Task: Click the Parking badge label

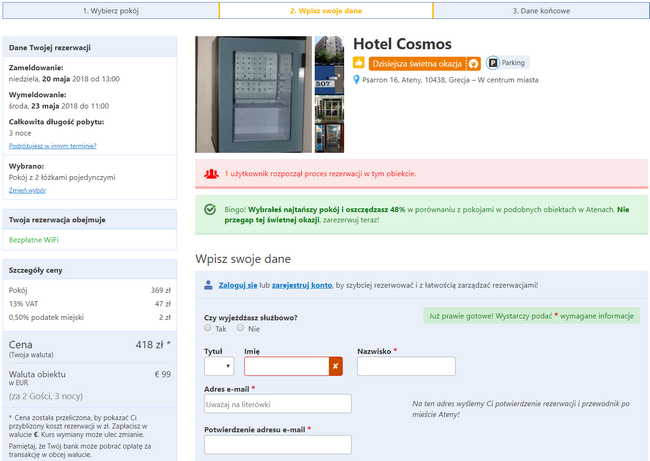Action: (513, 63)
